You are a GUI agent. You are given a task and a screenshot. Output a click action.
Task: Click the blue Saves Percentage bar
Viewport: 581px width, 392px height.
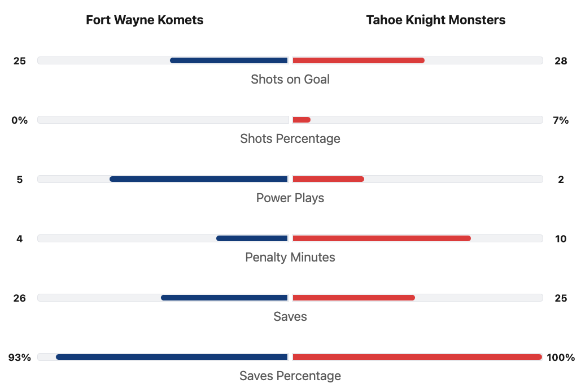pos(172,357)
